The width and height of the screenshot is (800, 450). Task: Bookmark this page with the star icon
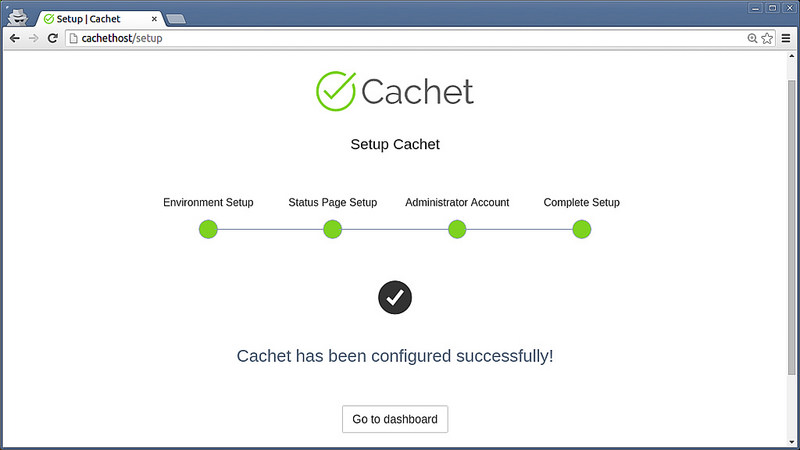(767, 38)
